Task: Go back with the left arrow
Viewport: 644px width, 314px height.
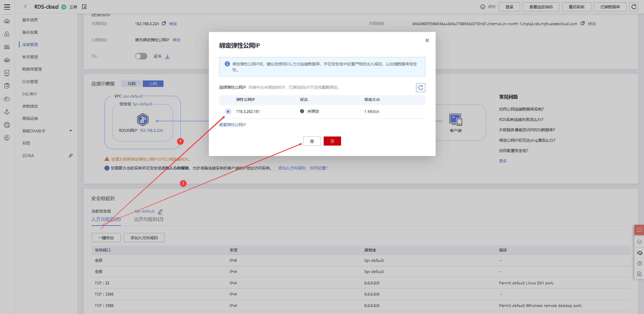Action: pyautogui.click(x=25, y=7)
